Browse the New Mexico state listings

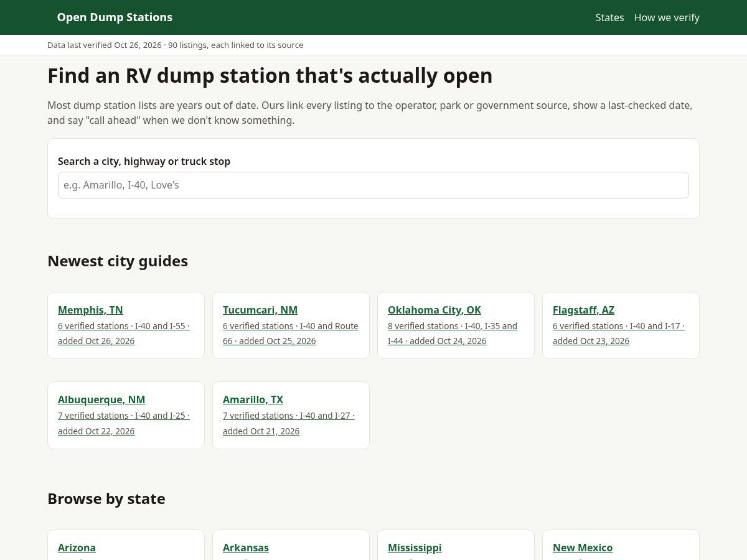point(583,548)
